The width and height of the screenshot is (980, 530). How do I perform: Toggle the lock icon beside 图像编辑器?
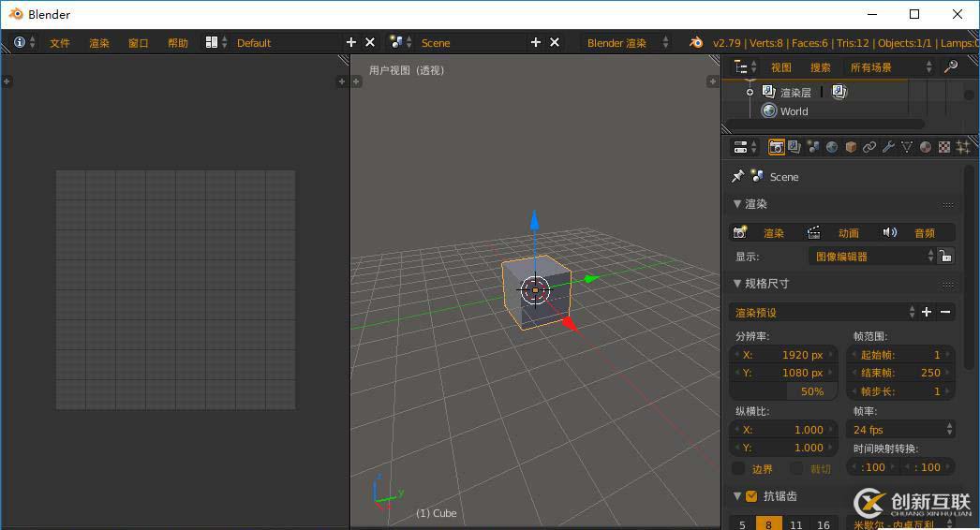click(946, 256)
